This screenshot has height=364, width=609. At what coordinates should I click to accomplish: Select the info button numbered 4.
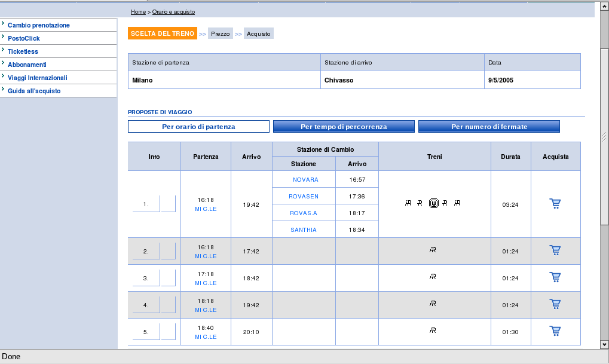point(146,305)
